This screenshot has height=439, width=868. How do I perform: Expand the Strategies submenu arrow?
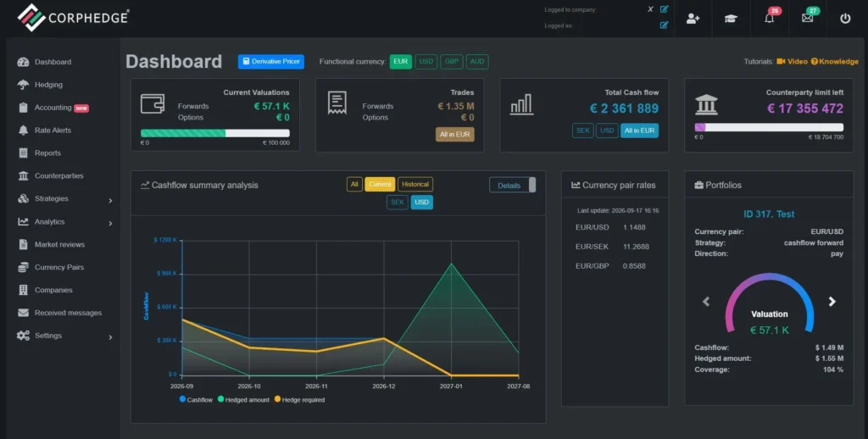click(x=110, y=200)
